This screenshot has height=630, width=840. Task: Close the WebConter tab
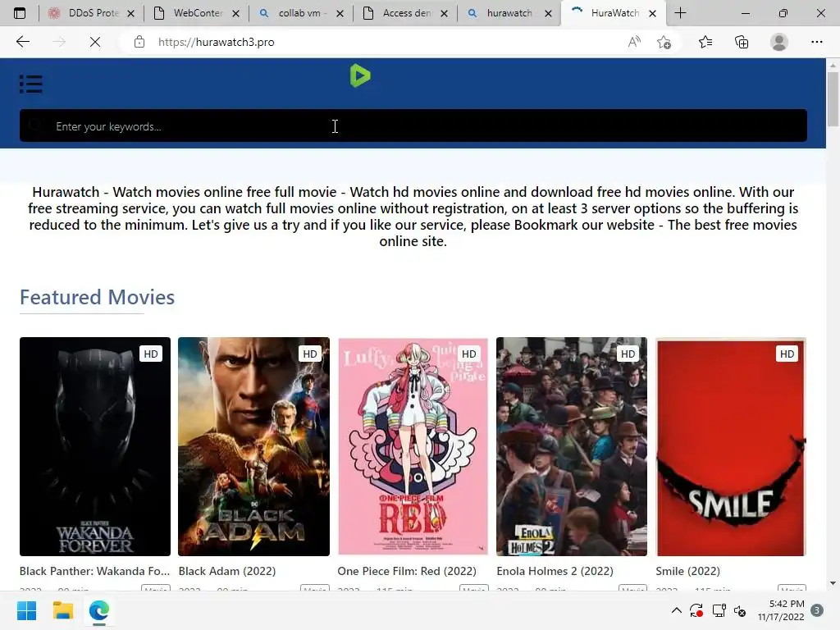pos(235,14)
